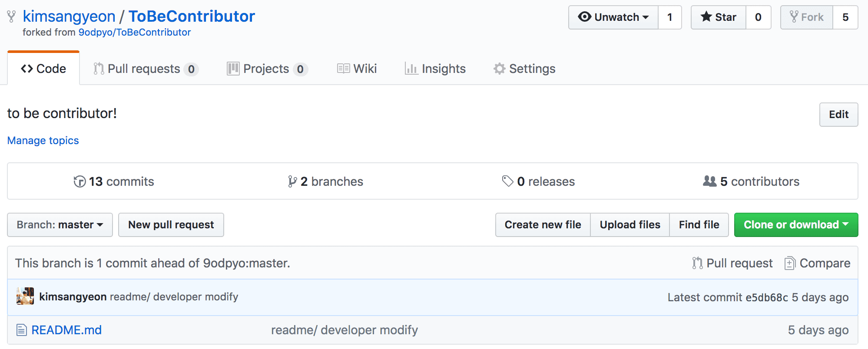Fork the repository
The height and width of the screenshot is (349, 868).
point(807,17)
